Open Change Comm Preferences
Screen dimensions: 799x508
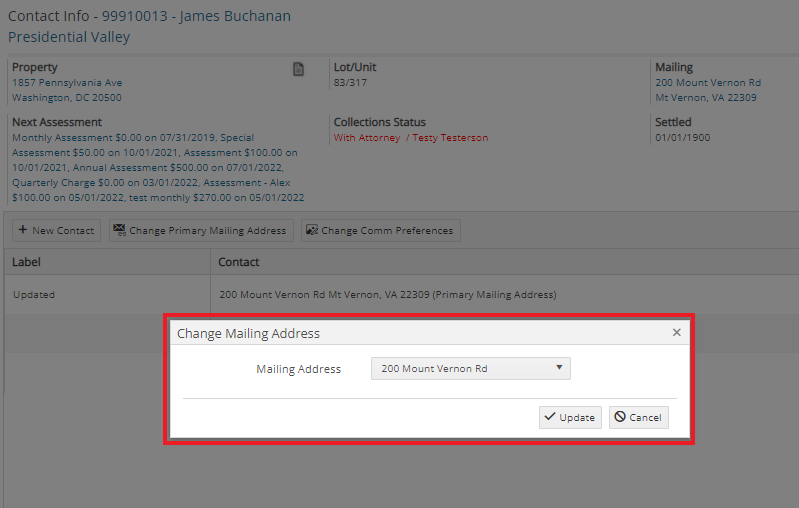pos(381,230)
